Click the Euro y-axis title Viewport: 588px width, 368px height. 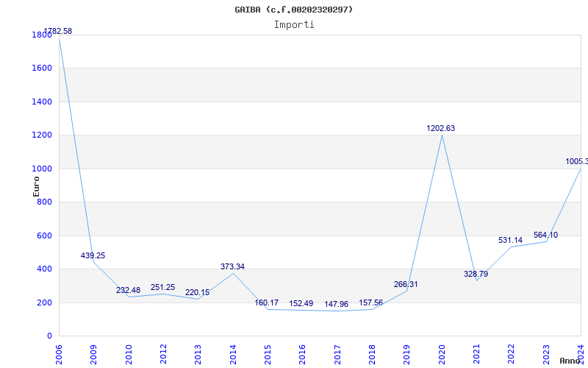click(x=36, y=186)
